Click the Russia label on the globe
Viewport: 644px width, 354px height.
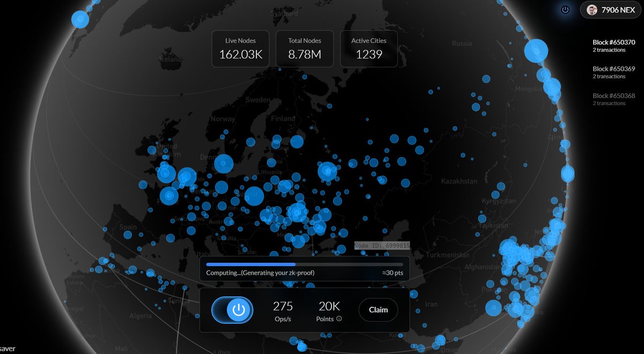(462, 43)
